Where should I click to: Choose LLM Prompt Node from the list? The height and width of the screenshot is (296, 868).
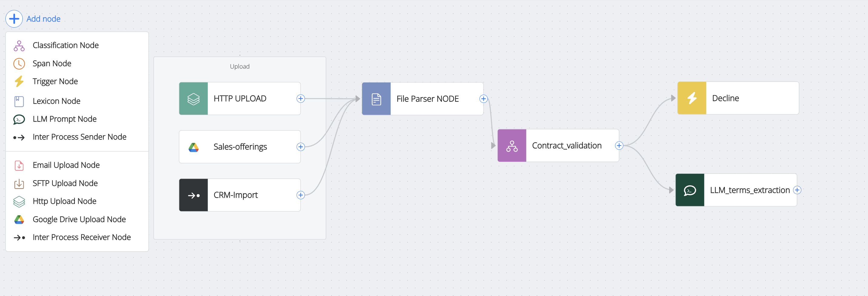tap(64, 119)
